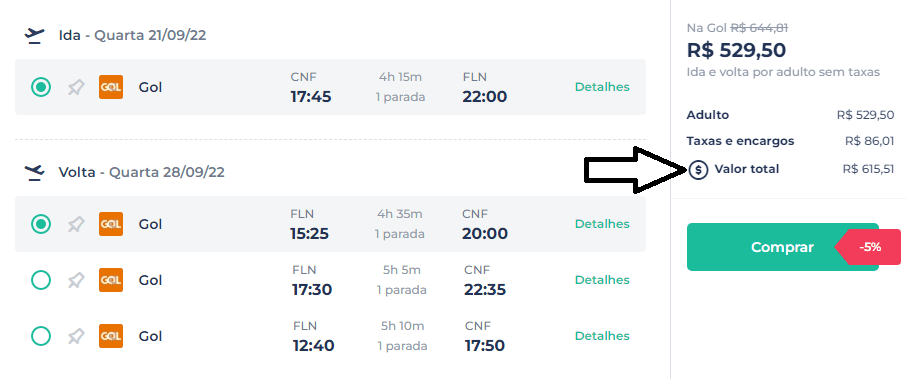
Task: Open Detalhes for the 17:45 outbound flight
Action: 602,87
